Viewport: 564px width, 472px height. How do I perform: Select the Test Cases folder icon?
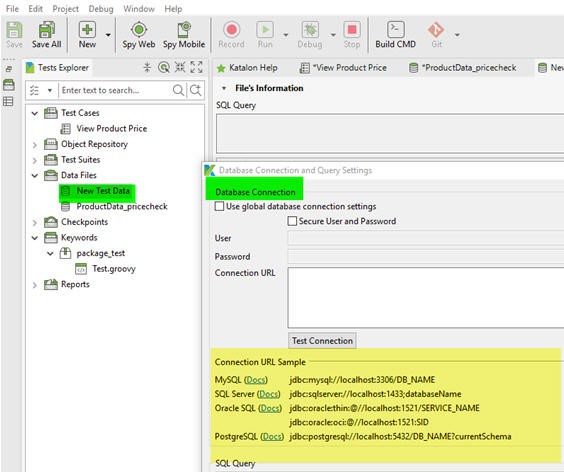pyautogui.click(x=51, y=113)
